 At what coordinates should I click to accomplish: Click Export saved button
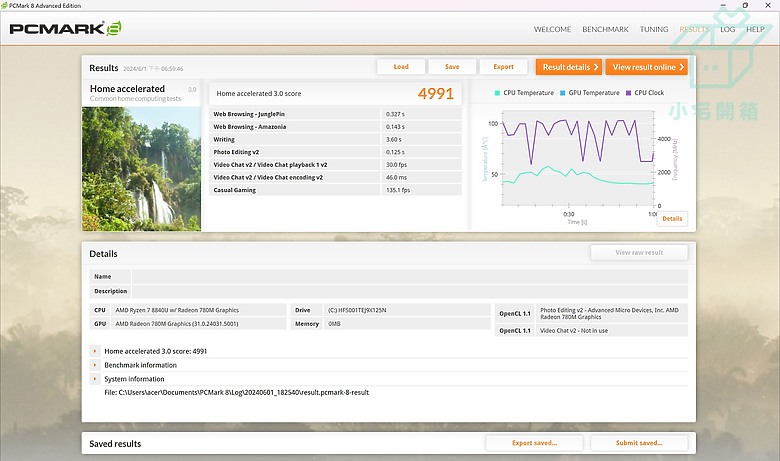coord(534,443)
